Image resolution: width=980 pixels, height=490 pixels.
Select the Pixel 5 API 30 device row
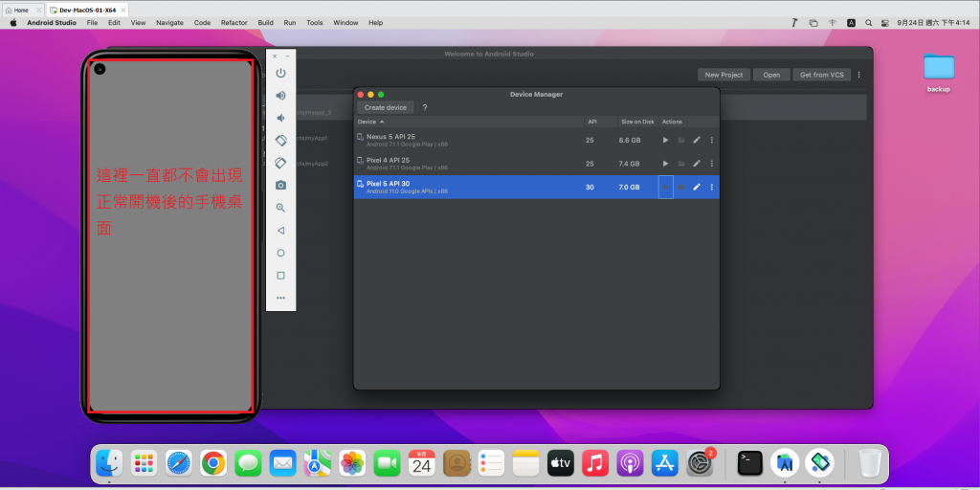tap(536, 187)
